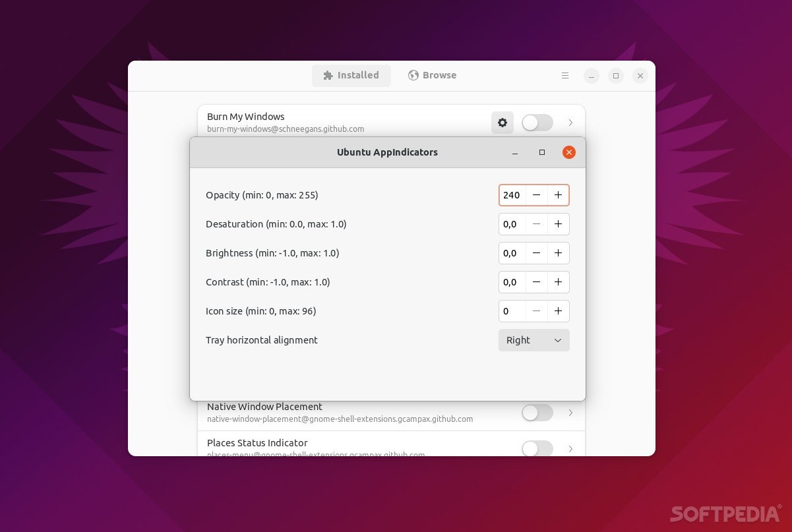The image size is (792, 532).
Task: Switch to the Browse tab
Action: [432, 75]
